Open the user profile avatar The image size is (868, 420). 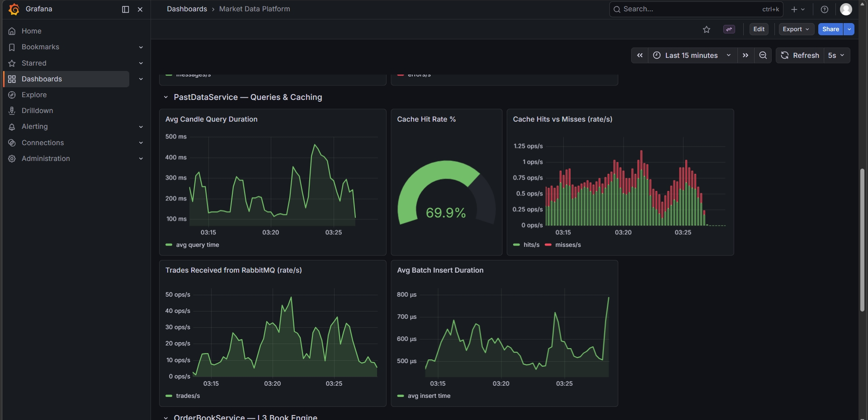[846, 9]
